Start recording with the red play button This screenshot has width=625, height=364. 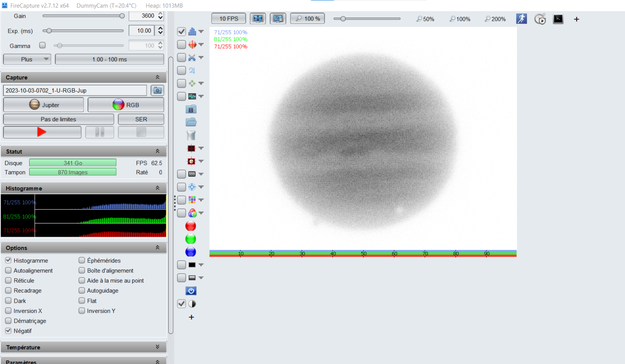(x=42, y=132)
